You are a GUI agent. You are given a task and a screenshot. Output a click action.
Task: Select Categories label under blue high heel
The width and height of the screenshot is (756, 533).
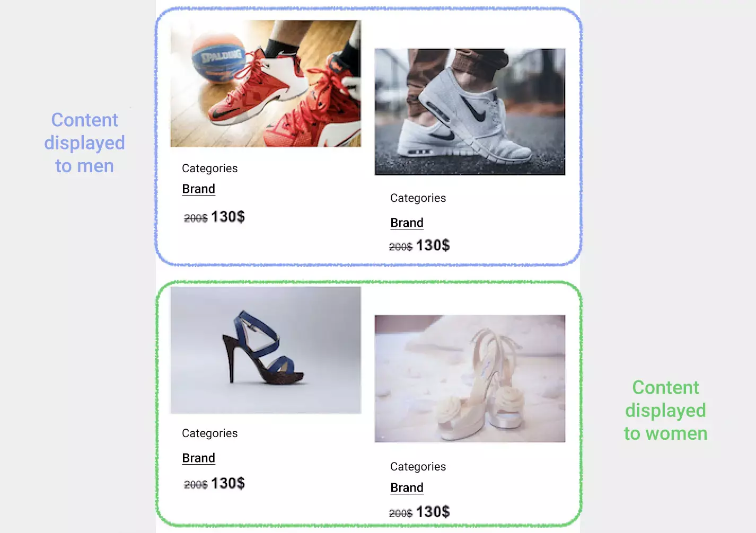[x=210, y=433]
